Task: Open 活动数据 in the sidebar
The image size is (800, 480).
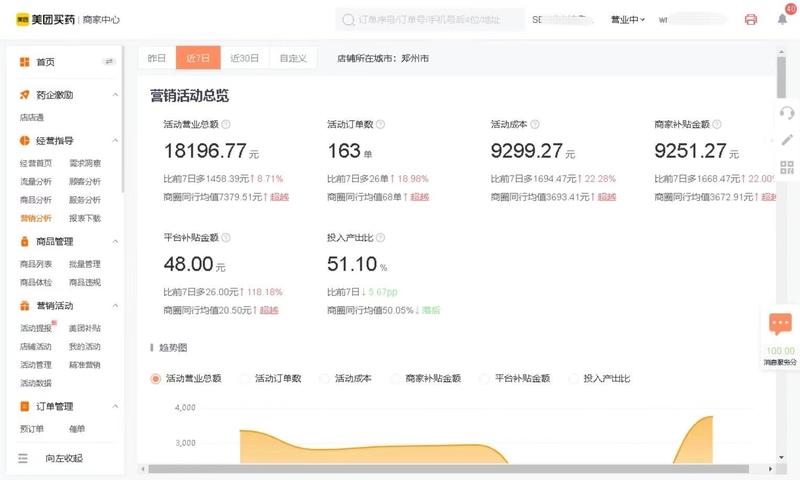Action: [36, 383]
